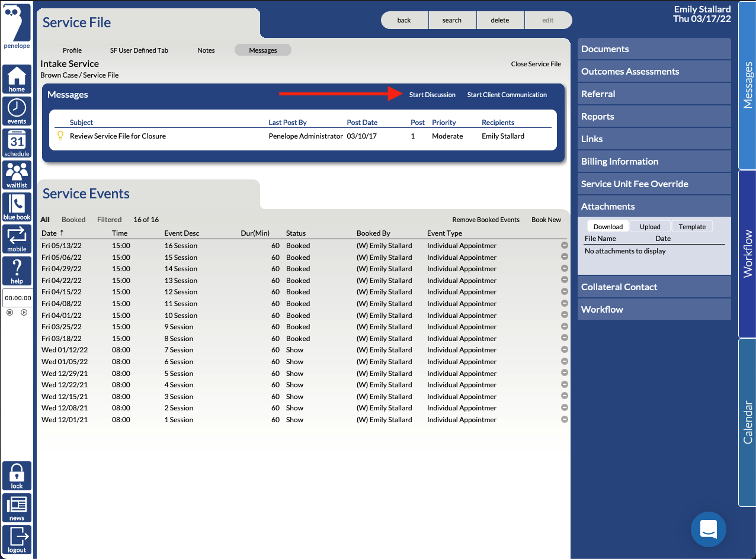Open the waitlist icon
The image size is (756, 559).
pyautogui.click(x=17, y=175)
